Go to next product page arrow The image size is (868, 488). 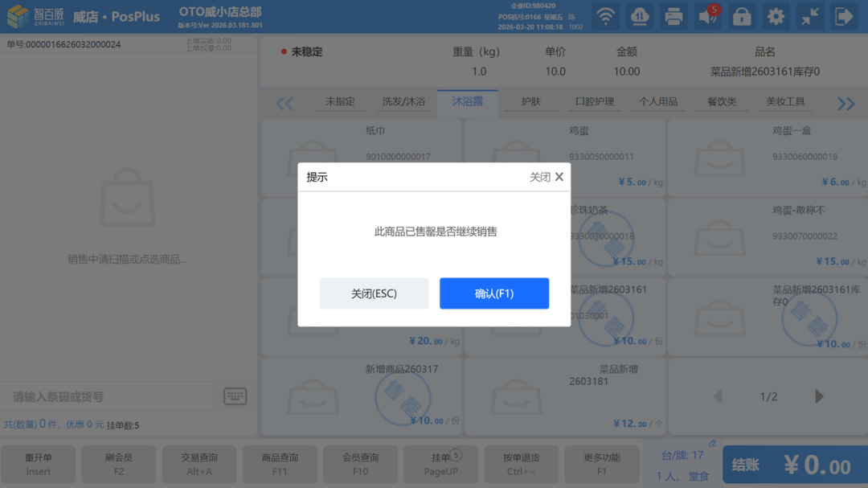(x=819, y=396)
